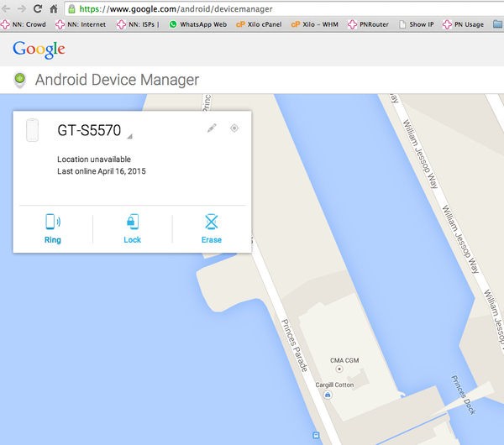Viewport: 504px width, 445px height.
Task: Open the WhatsApp Web bookmark
Action: tap(197, 24)
